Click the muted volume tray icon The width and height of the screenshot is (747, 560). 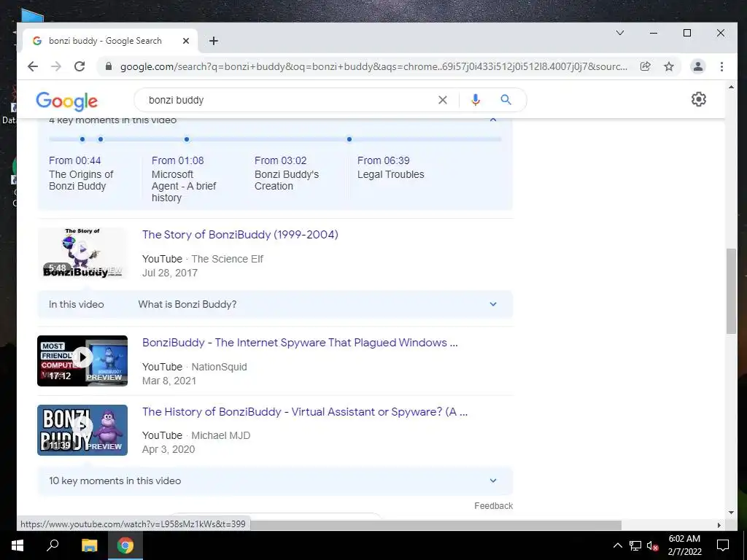[x=653, y=545]
